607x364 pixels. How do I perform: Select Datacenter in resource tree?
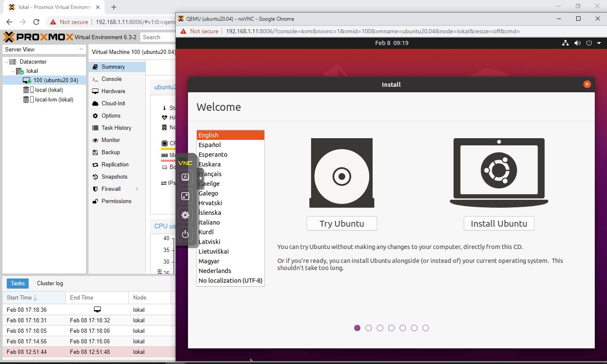(x=44, y=62)
